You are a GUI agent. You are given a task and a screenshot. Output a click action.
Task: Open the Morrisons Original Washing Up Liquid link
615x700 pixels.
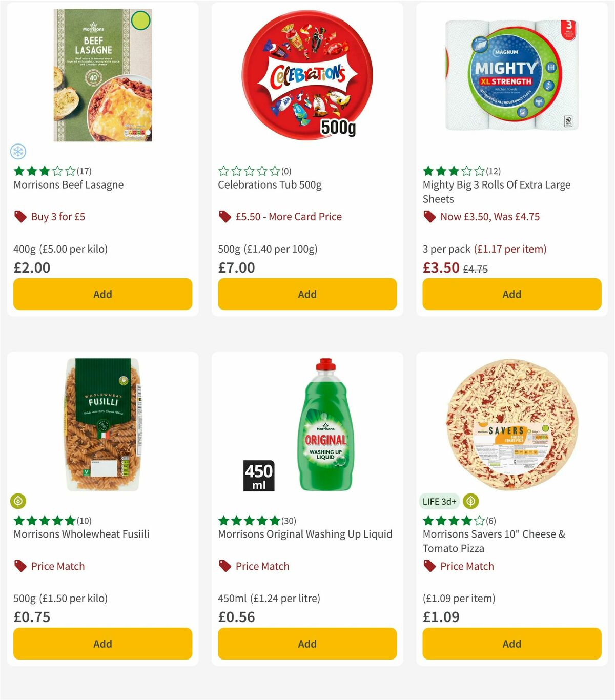[304, 534]
